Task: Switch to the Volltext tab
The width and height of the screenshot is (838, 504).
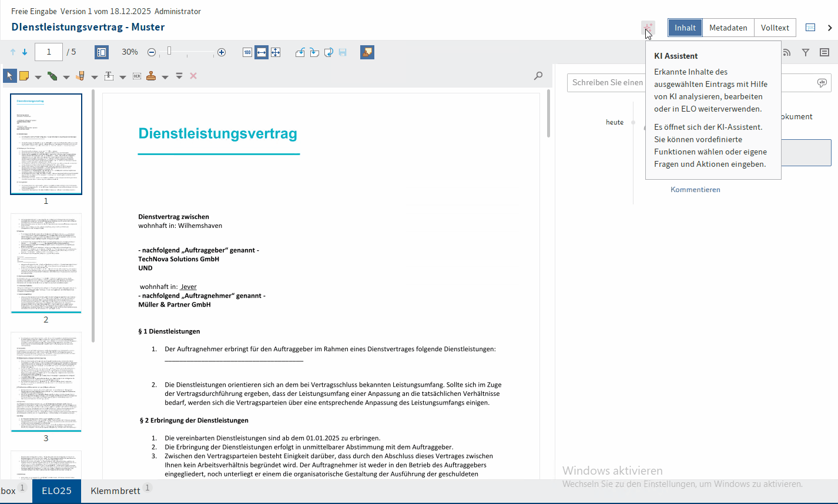Action: click(775, 28)
